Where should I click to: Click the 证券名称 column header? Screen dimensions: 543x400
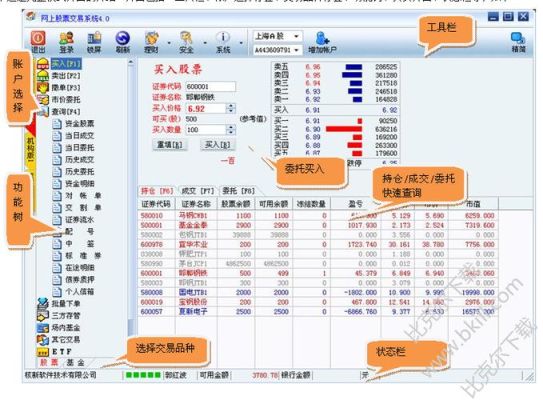(196, 204)
